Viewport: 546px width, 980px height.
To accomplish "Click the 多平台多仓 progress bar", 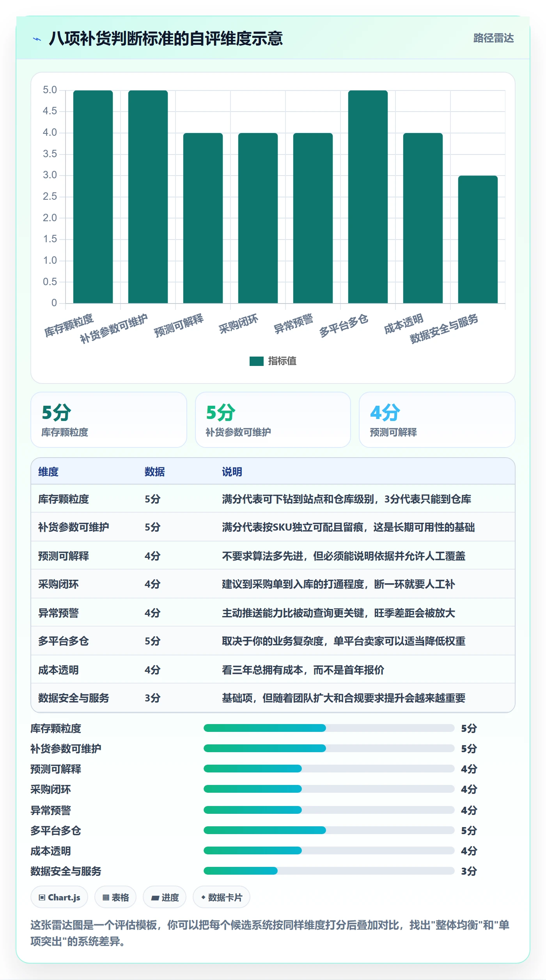I will tap(329, 830).
